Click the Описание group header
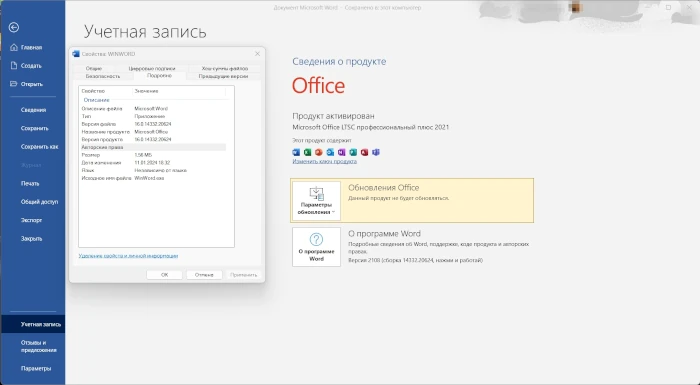 click(96, 100)
